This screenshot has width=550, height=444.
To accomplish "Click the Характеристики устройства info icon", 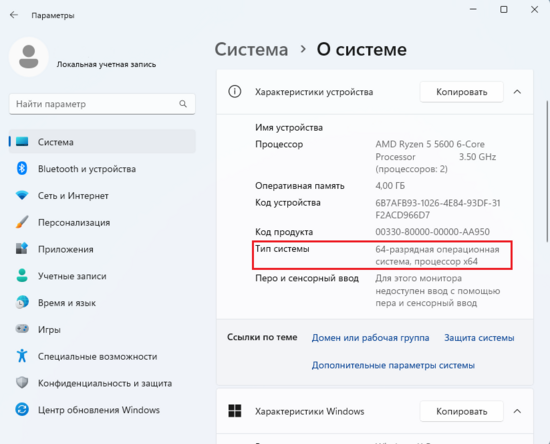I will 235,92.
